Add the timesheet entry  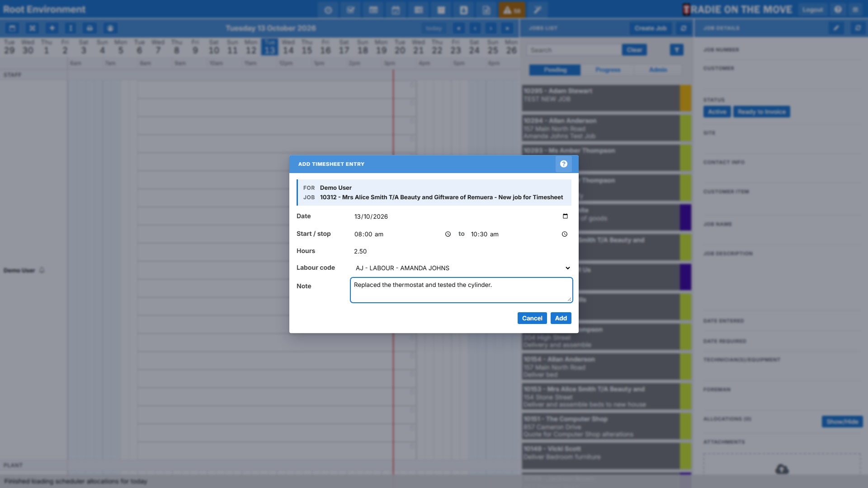coord(561,318)
